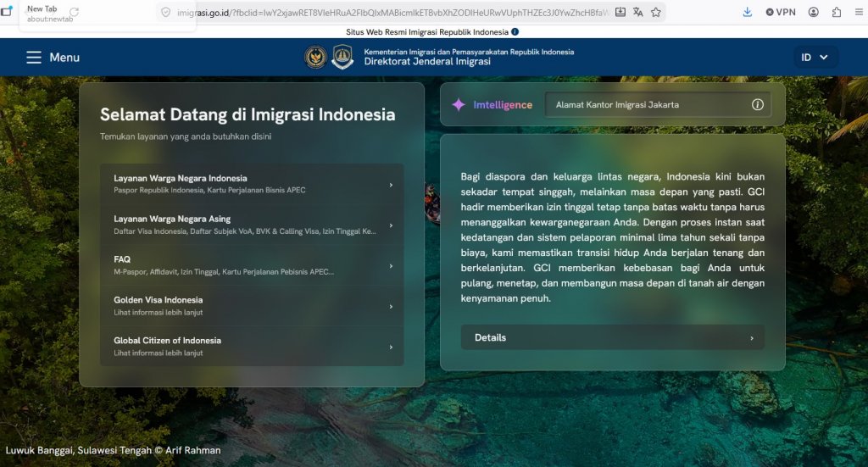Viewport: 868px width, 467px height.
Task: Open the browser downloads icon
Action: click(747, 12)
